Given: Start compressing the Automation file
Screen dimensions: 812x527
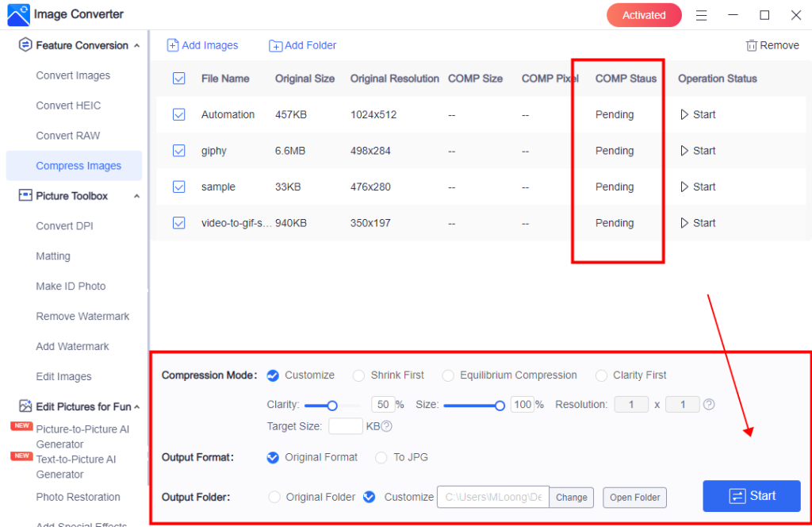Looking at the screenshot, I should pos(697,113).
